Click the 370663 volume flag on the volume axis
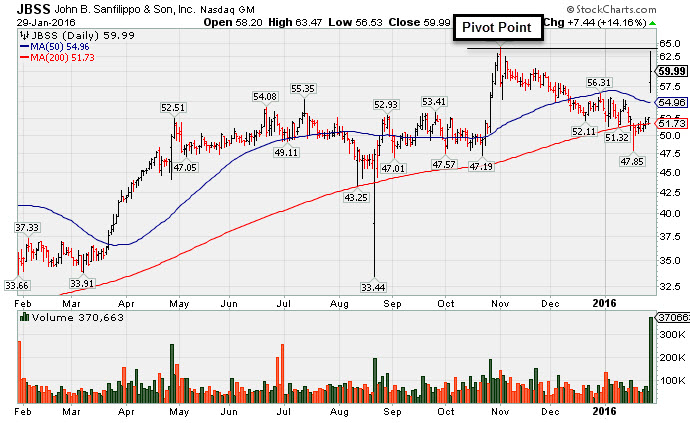This screenshot has width=690, height=423. point(673,317)
